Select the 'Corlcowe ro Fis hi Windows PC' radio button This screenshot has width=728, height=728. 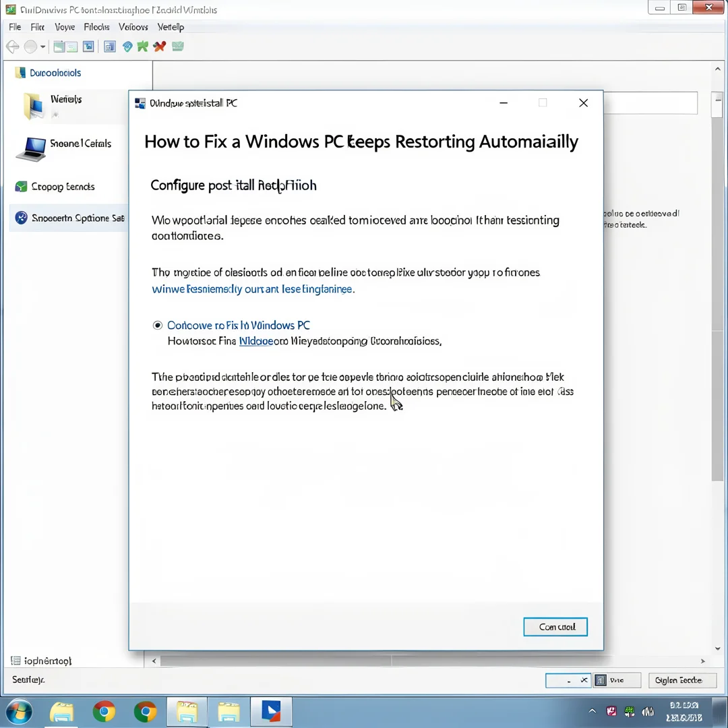[x=158, y=325]
